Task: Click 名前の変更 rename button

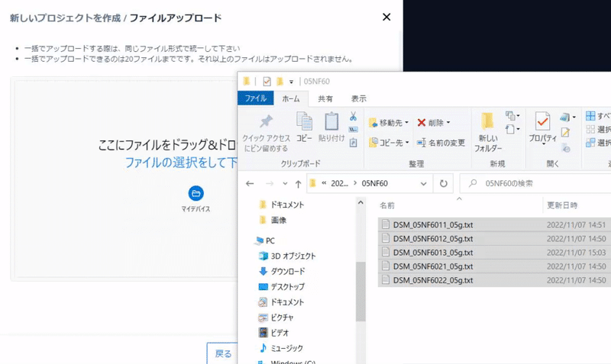Action: (x=441, y=143)
